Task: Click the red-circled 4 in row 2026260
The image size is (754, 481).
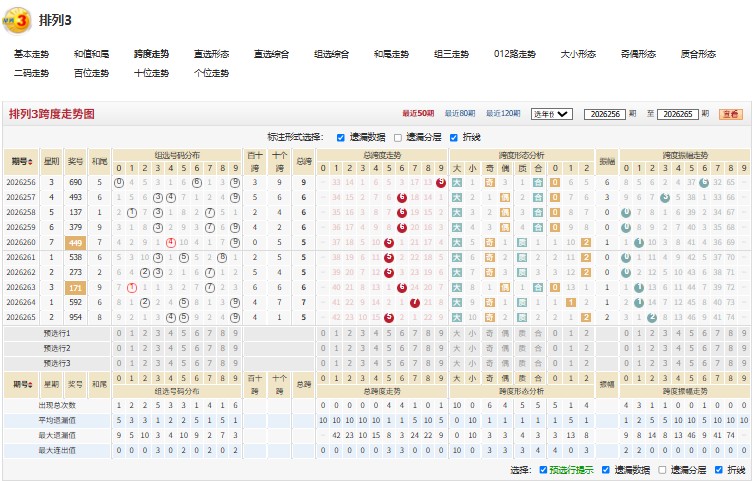Action: (171, 242)
